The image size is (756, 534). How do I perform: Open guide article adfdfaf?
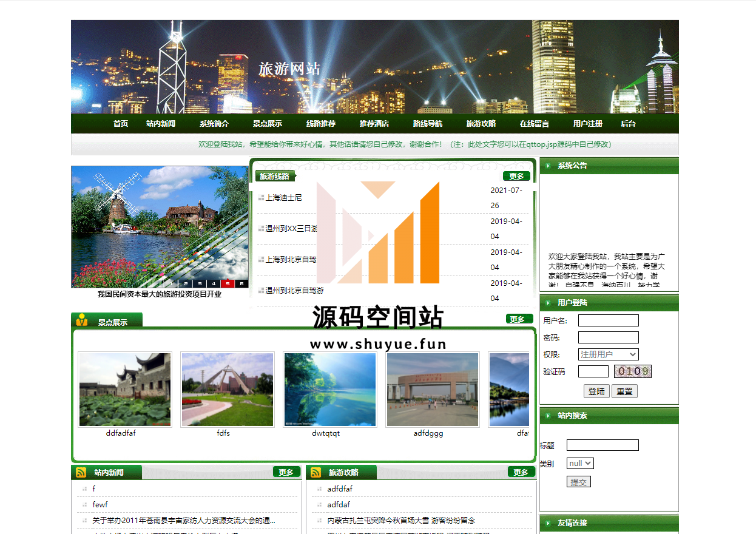(x=340, y=489)
